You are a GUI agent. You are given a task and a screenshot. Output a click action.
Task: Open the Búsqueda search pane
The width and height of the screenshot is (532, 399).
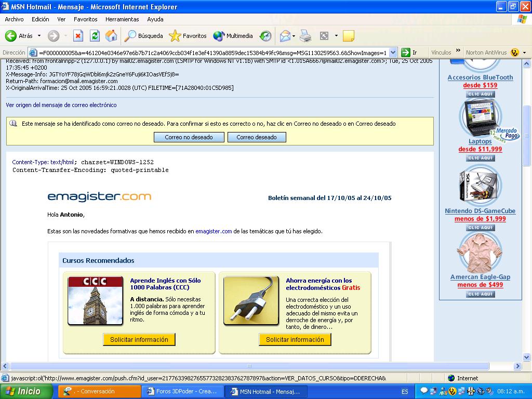pyautogui.click(x=143, y=36)
